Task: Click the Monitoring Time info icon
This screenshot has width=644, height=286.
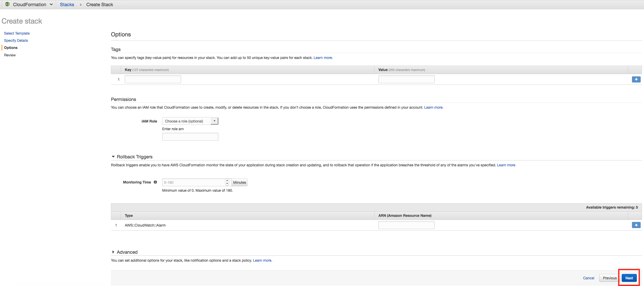Action: coord(155,182)
